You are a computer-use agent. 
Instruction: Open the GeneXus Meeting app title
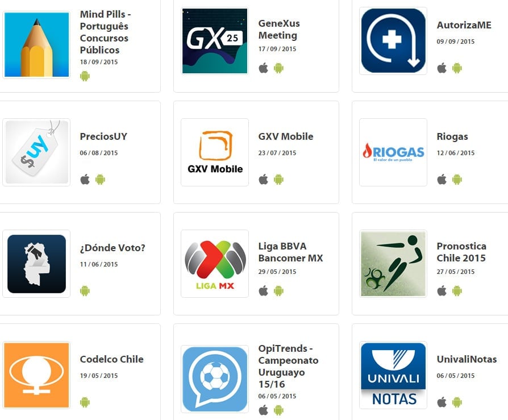point(279,29)
